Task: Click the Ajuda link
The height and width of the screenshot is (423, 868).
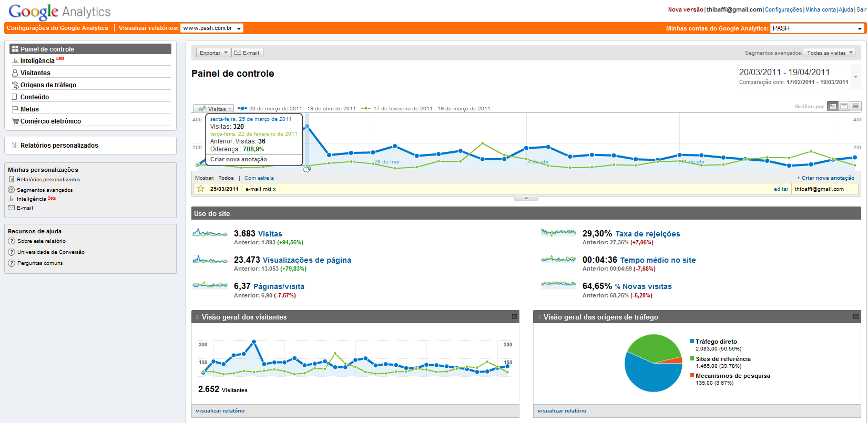Action: 846,9
